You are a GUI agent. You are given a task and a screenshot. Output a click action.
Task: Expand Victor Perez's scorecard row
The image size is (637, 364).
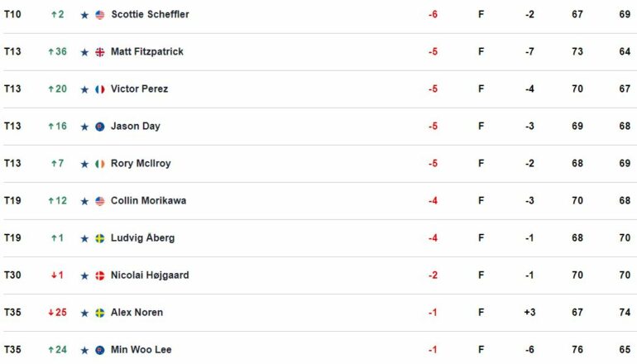[x=318, y=89]
